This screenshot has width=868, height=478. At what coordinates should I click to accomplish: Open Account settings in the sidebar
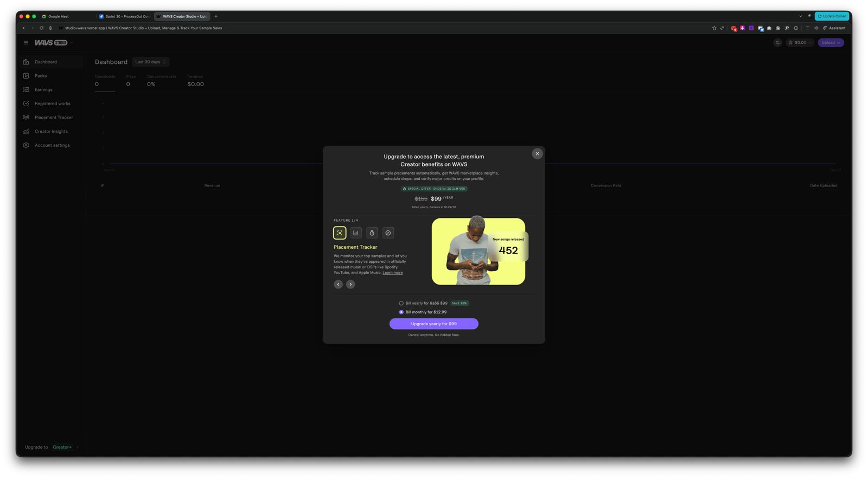click(52, 145)
